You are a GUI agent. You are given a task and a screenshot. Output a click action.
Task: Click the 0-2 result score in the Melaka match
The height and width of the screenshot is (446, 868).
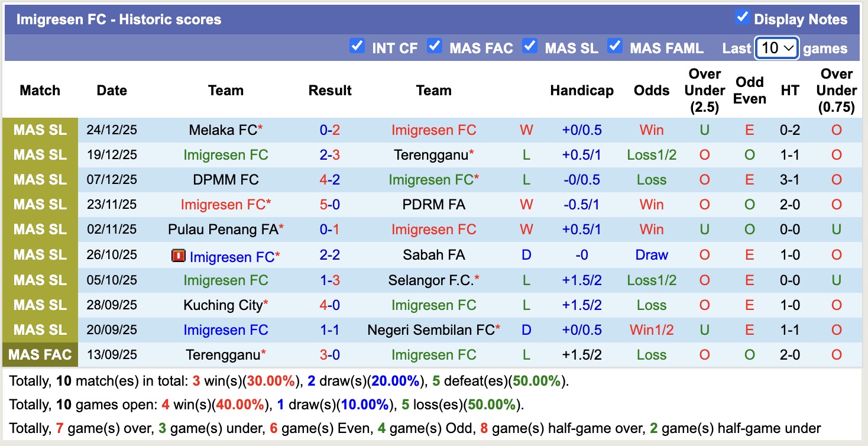[x=329, y=130]
